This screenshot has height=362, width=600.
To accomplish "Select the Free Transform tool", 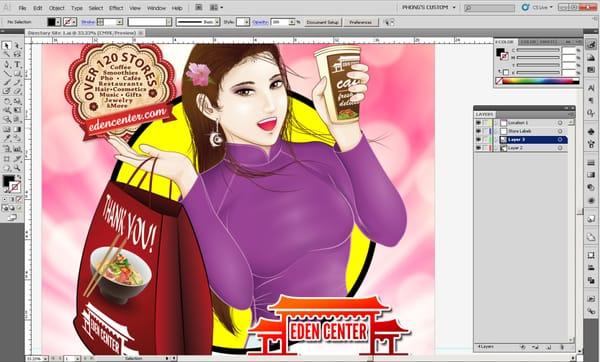I will click(17, 110).
